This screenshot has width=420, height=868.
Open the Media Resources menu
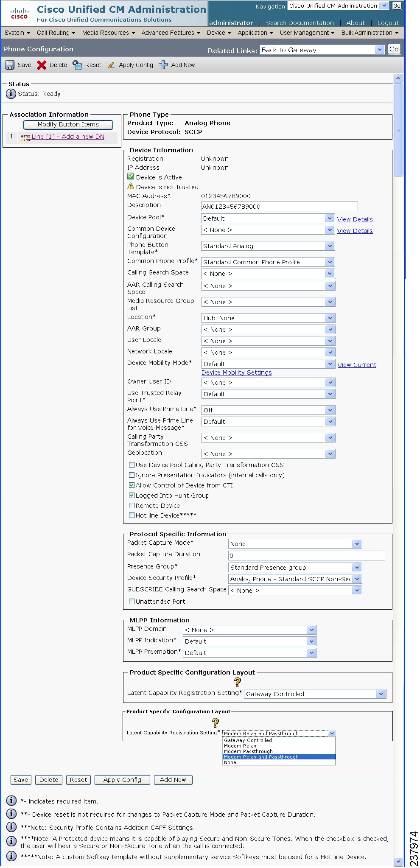pyautogui.click(x=109, y=33)
